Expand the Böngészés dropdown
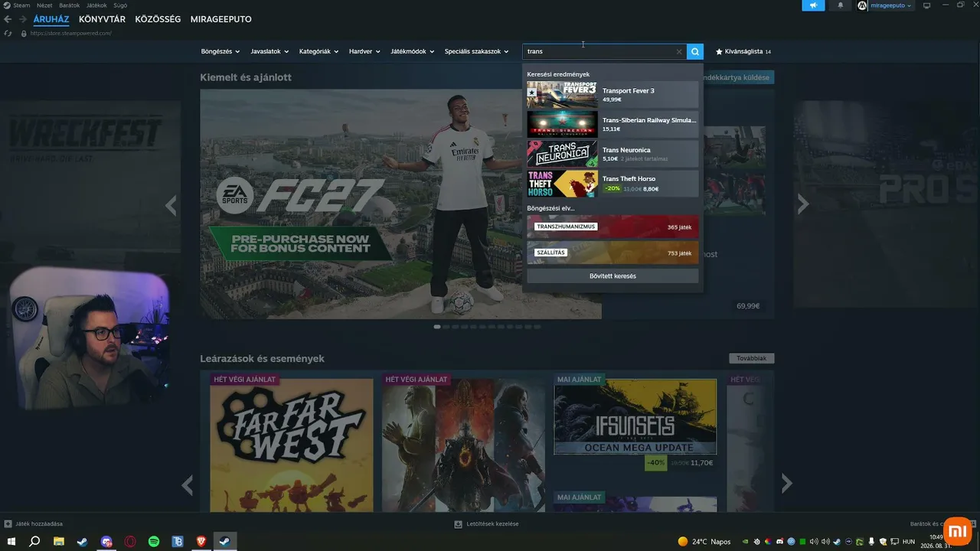The image size is (980, 551). click(220, 52)
